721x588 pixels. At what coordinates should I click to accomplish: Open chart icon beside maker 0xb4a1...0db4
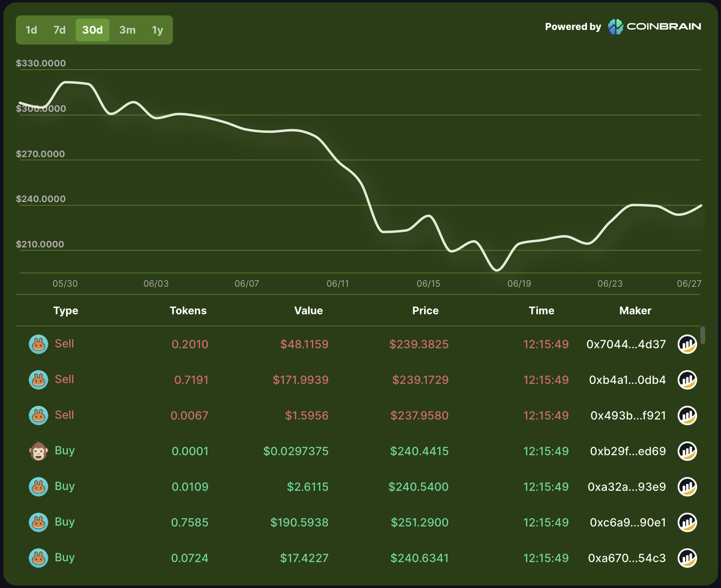point(687,380)
